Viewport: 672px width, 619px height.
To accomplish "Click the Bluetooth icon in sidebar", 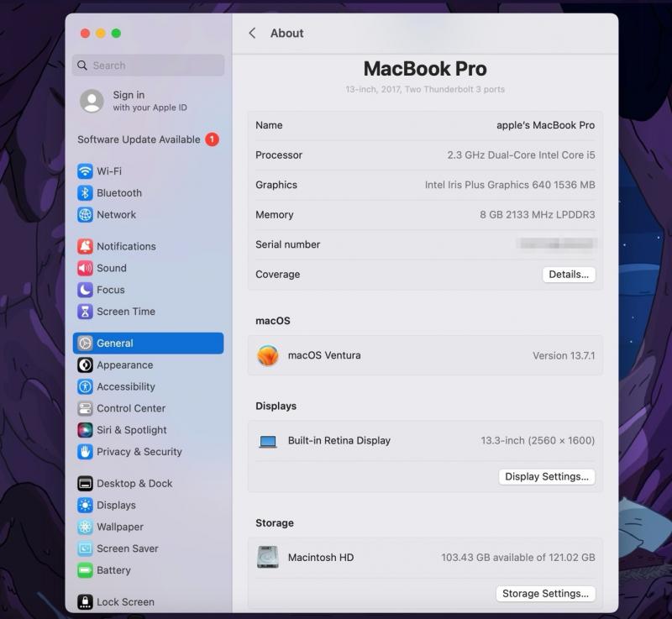I will pos(85,193).
